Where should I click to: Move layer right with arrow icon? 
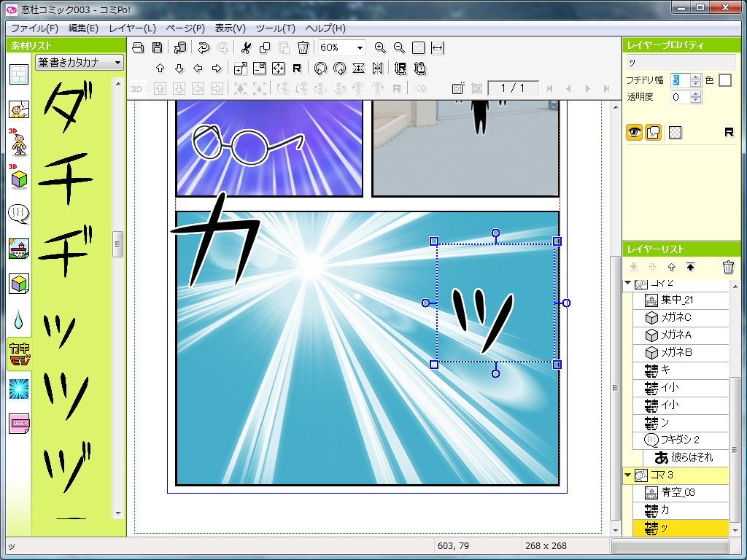pos(217,69)
